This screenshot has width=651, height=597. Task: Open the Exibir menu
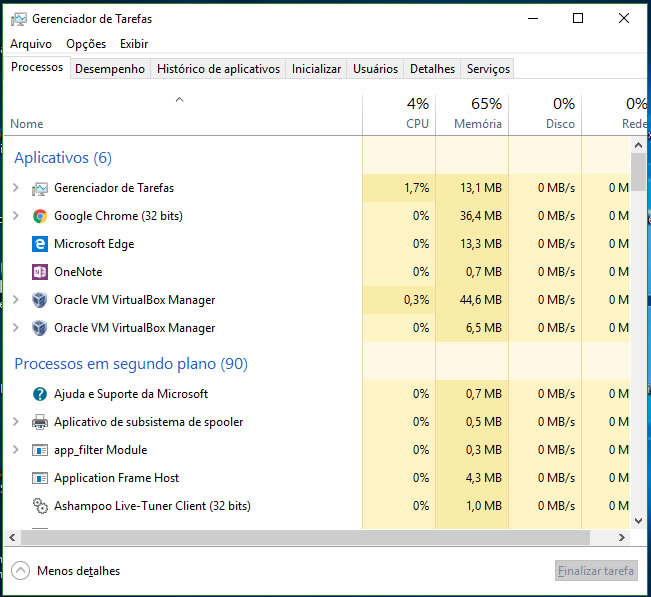(134, 44)
